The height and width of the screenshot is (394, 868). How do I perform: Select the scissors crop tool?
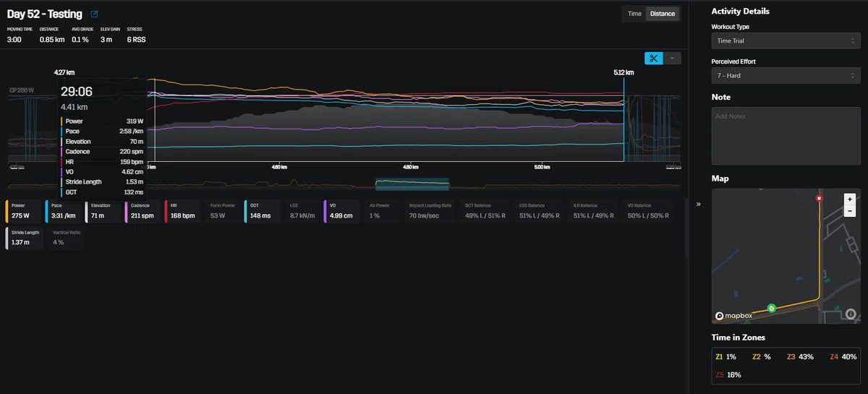coord(654,59)
